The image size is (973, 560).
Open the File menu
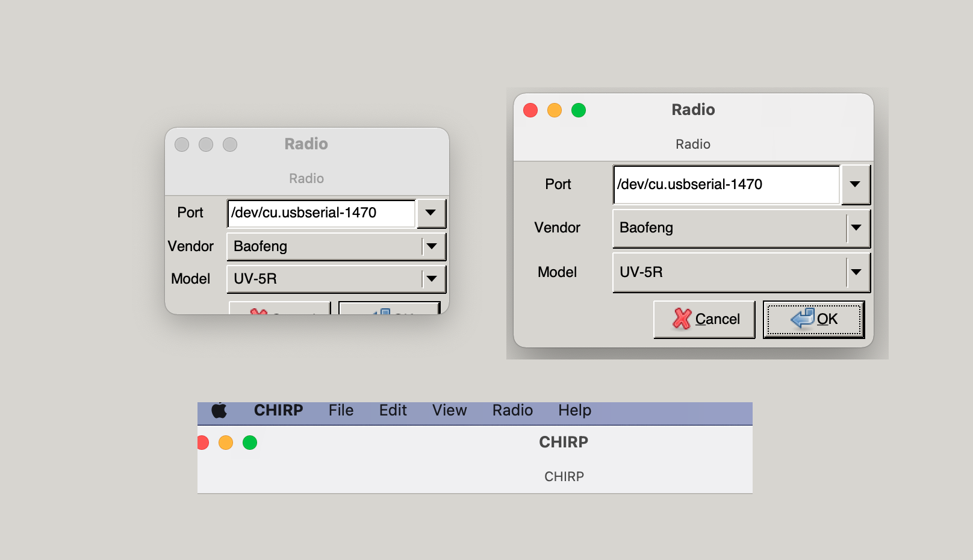[x=341, y=411]
